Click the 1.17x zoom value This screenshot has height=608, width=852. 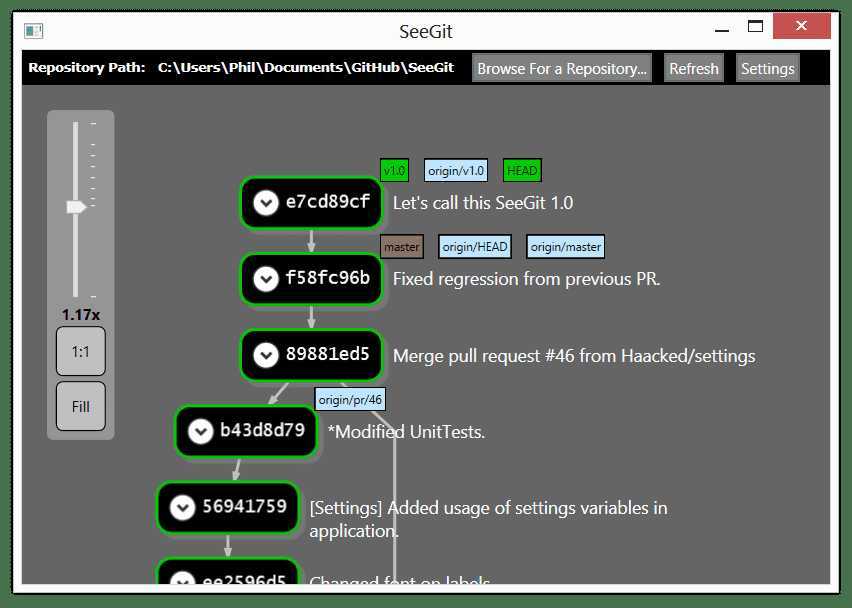point(80,315)
